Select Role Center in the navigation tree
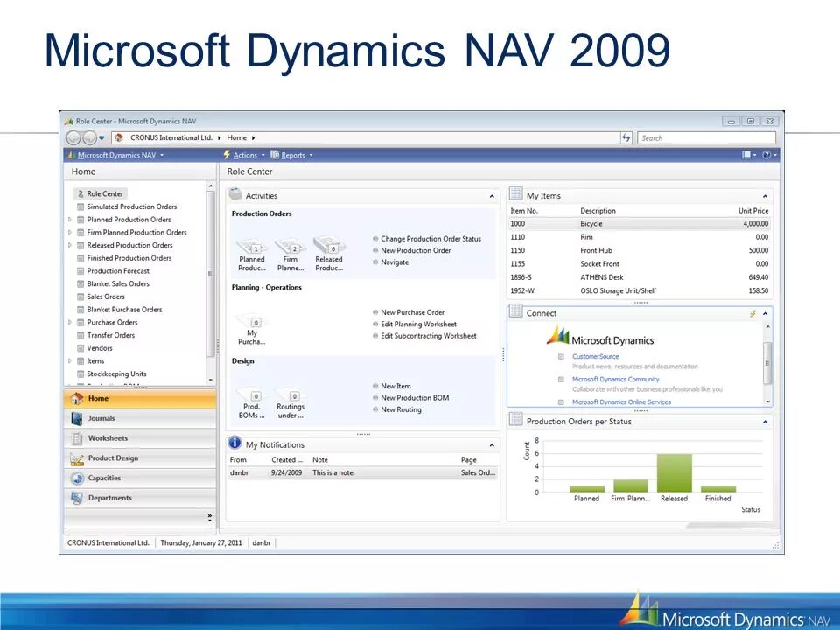 100,193
